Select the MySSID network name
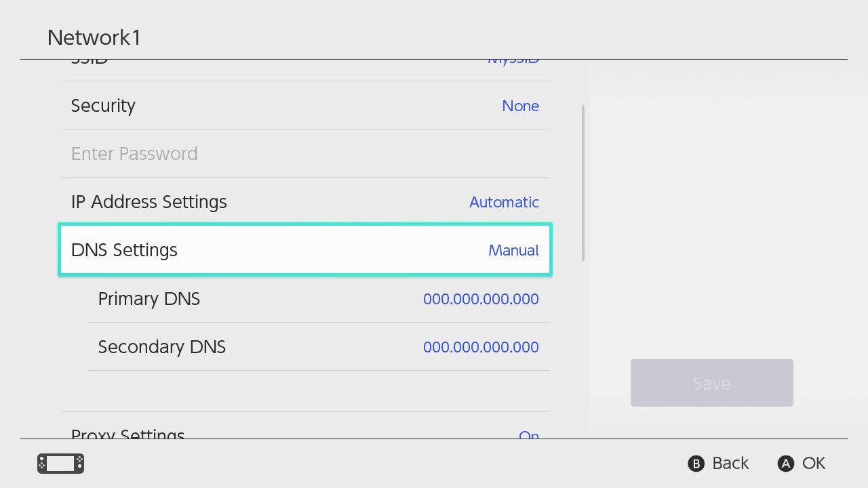Image resolution: width=868 pixels, height=488 pixels. pyautogui.click(x=513, y=58)
